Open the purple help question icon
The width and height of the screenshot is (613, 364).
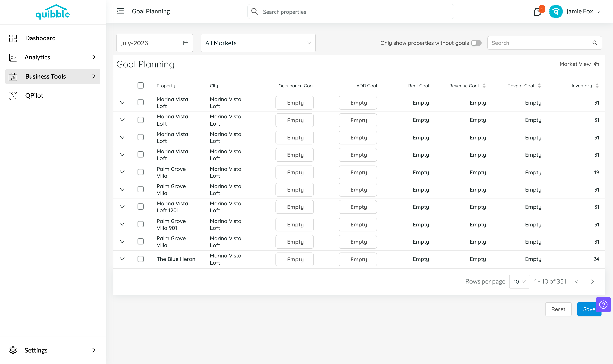coord(603,304)
